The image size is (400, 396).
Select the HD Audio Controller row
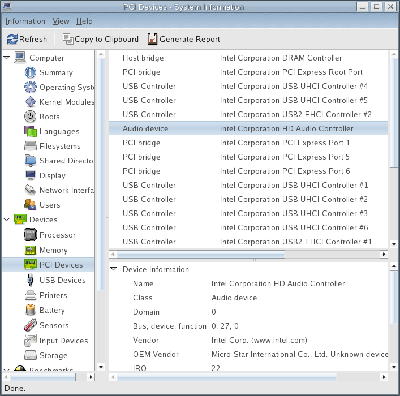point(248,128)
